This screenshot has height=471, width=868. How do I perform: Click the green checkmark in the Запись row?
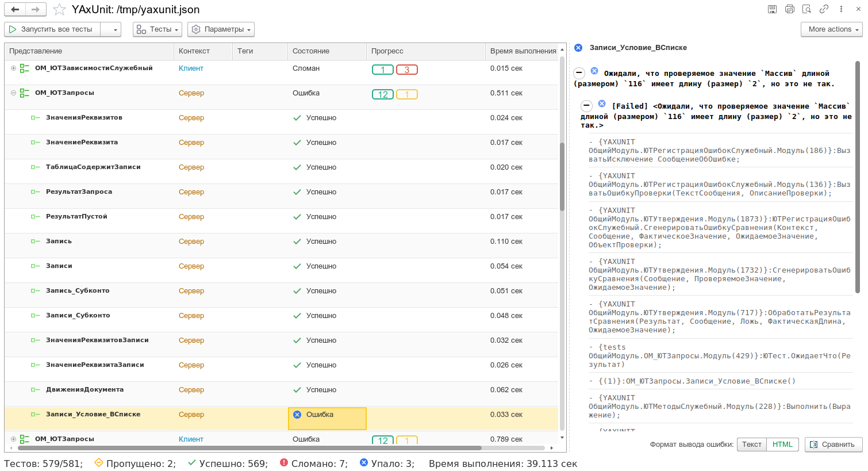click(297, 242)
